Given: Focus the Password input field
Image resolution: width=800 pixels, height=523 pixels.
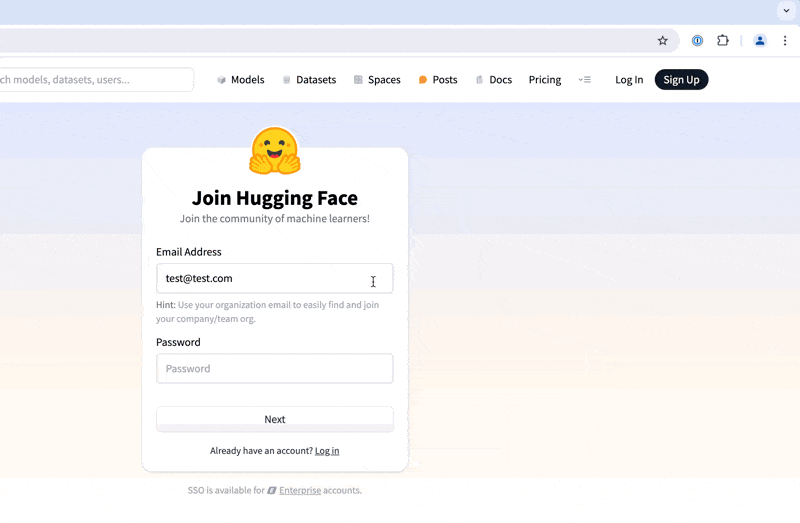Looking at the screenshot, I should coord(275,369).
